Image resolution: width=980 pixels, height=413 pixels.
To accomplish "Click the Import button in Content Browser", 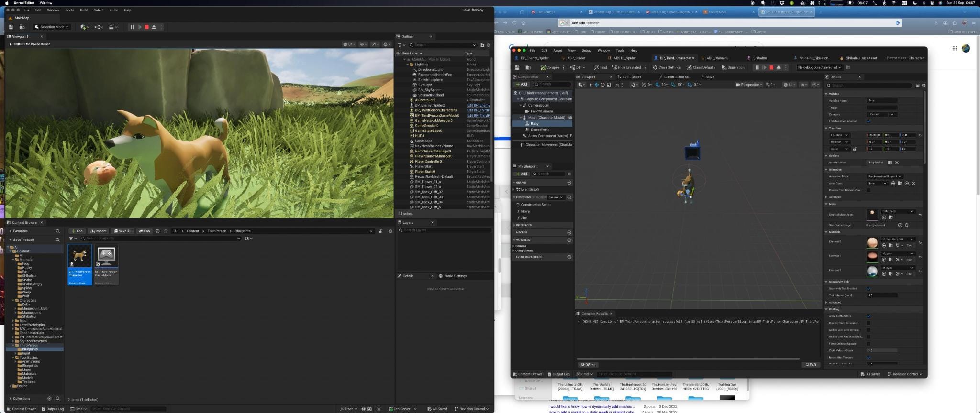I will 98,231.
